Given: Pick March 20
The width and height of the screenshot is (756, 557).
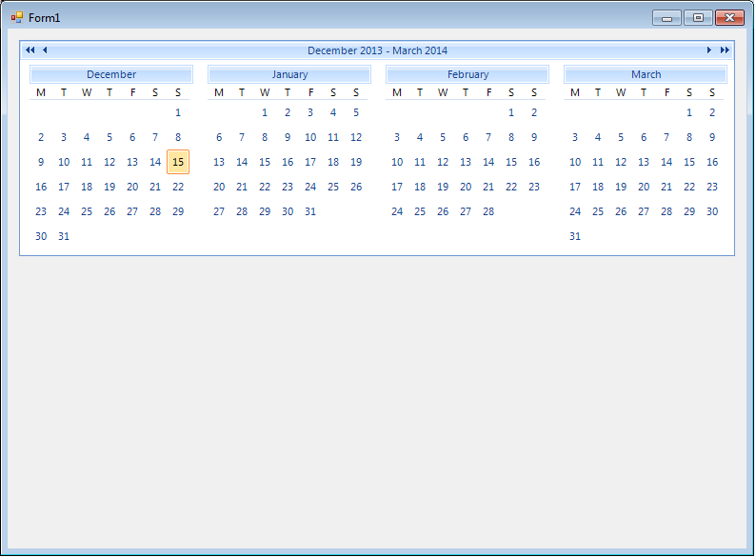Looking at the screenshot, I should (644, 187).
